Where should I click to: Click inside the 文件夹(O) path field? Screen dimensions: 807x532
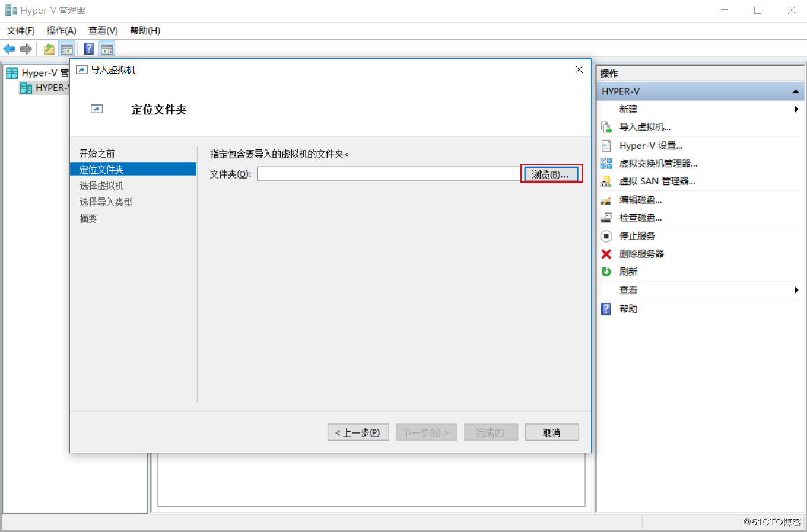tap(386, 173)
